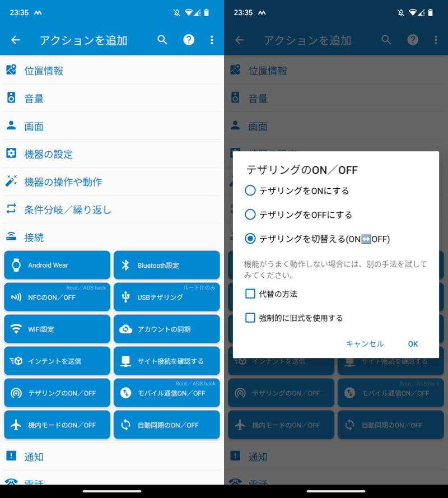Check 強制的に旧式を使用する option

click(250, 318)
